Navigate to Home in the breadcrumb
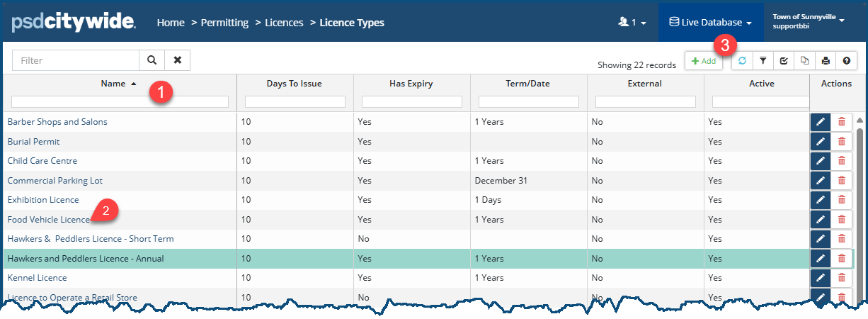The width and height of the screenshot is (868, 319). click(171, 23)
